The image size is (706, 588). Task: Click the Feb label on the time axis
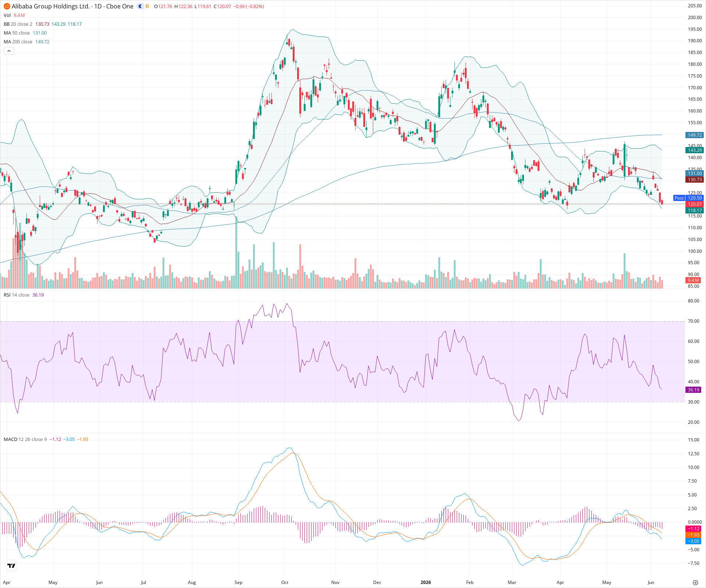click(x=470, y=582)
